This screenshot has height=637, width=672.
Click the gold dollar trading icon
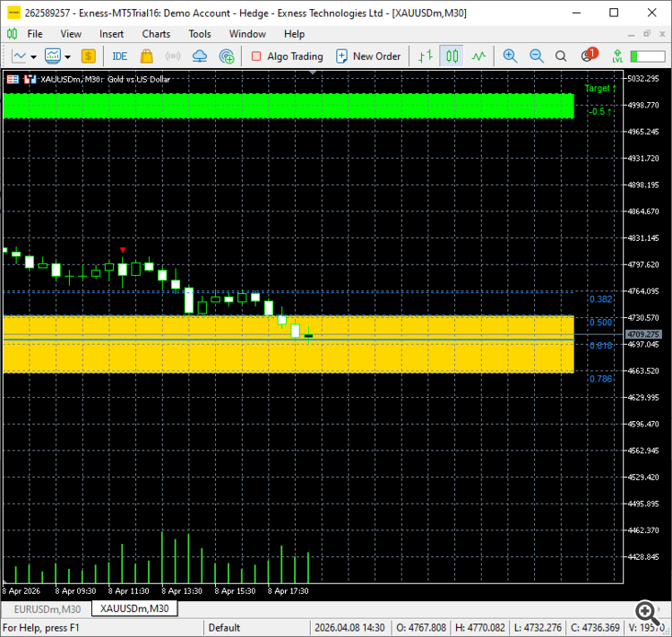[x=89, y=56]
